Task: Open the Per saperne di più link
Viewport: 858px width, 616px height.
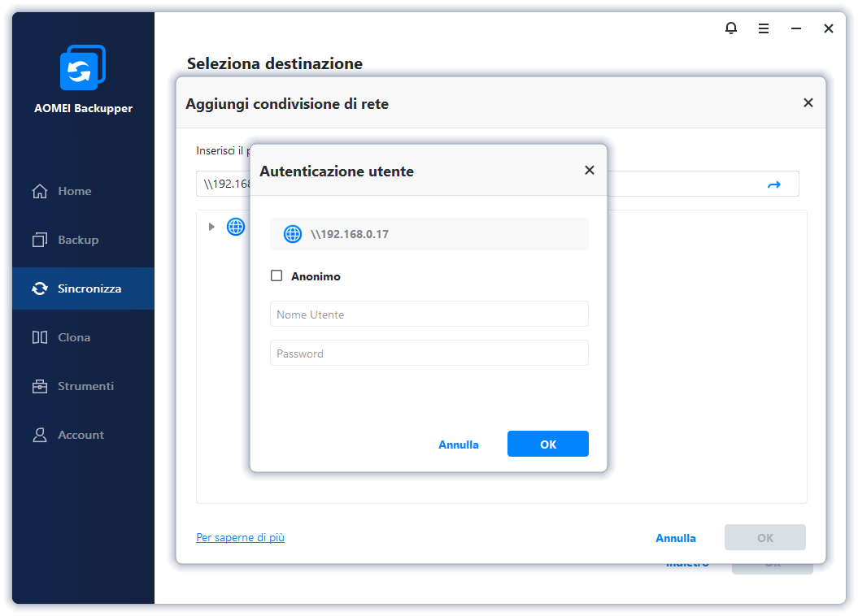Action: (240, 537)
